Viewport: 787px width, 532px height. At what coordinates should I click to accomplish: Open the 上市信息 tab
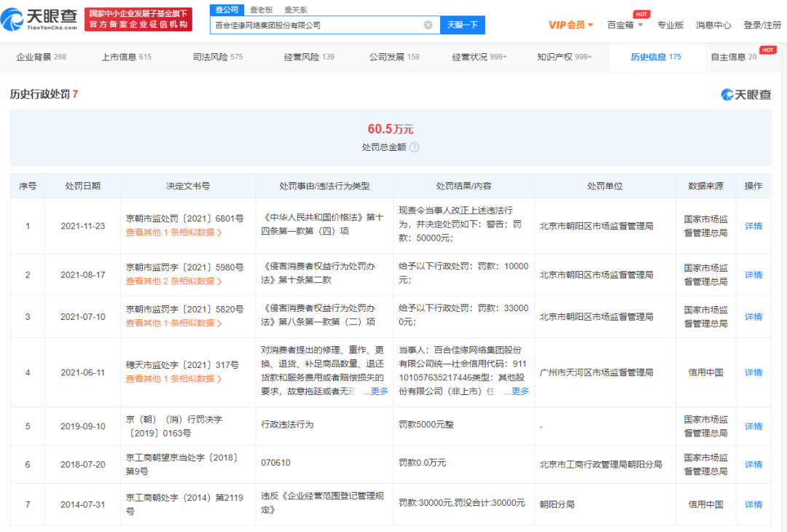[127, 58]
